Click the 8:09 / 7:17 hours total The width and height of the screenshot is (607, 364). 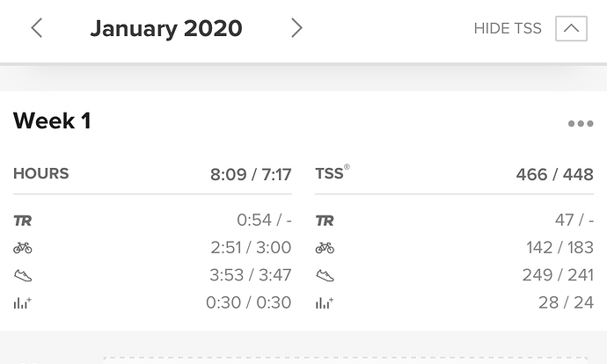pos(251,174)
